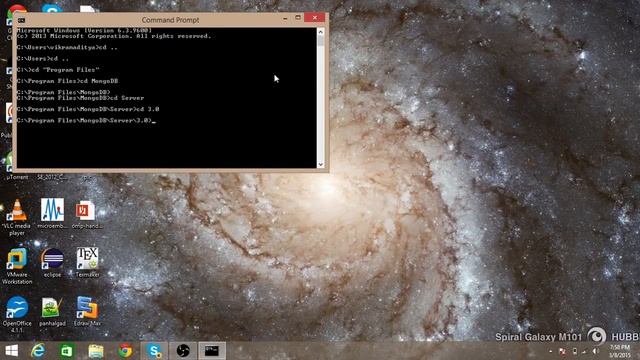The width and height of the screenshot is (640, 360).
Task: Launch the Edraw Max desktop shortcut
Action: (x=87, y=311)
